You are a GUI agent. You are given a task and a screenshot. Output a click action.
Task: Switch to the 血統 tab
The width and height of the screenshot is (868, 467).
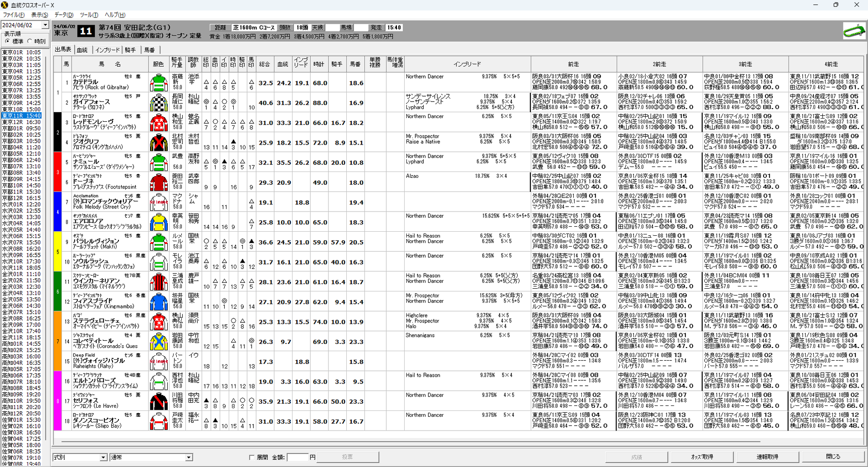pyautogui.click(x=82, y=50)
